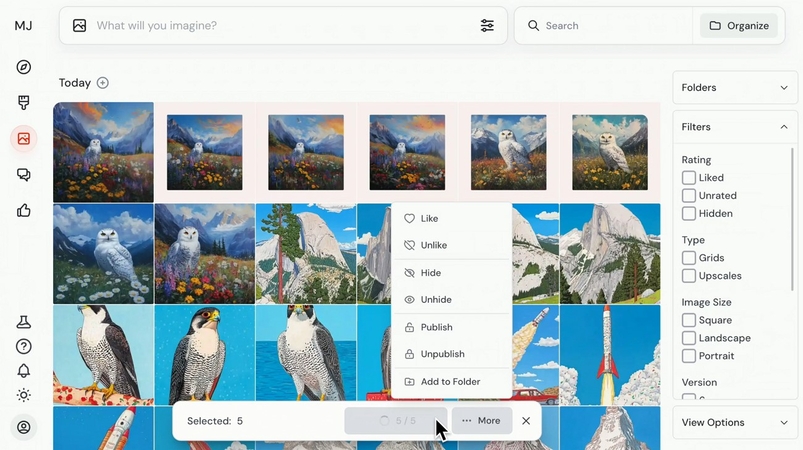
Task: Open the More actions dropdown
Action: click(482, 421)
